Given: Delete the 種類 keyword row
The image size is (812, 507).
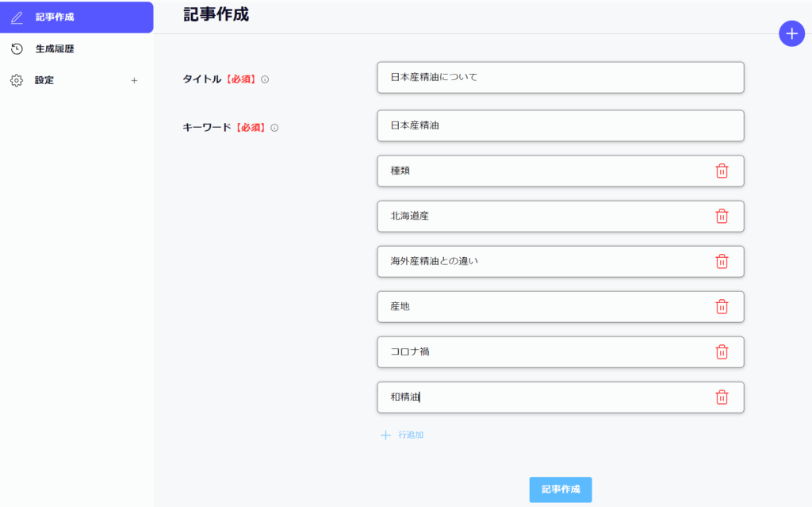Looking at the screenshot, I should click(x=722, y=171).
